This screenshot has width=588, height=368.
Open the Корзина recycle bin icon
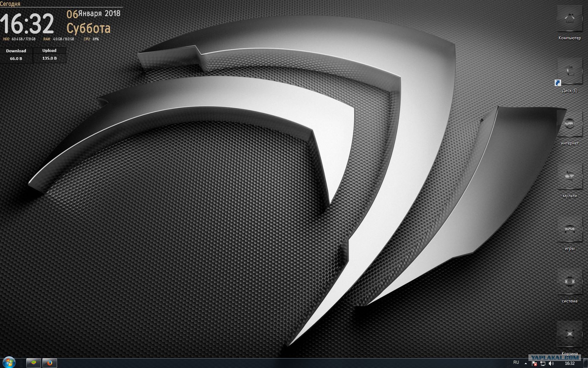click(x=569, y=334)
